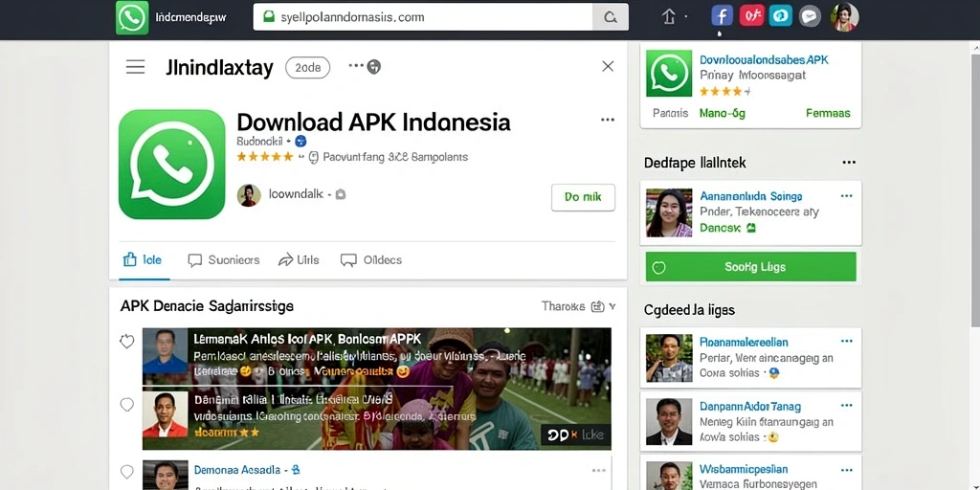This screenshot has width=980, height=490.
Task: Toggle the circle marker on the second post
Action: 127,405
